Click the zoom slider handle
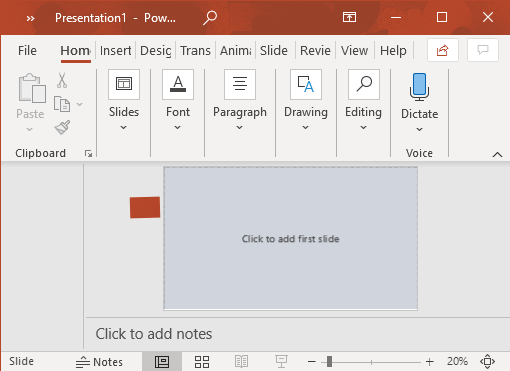Viewport: 510px width, 371px height. (x=329, y=362)
